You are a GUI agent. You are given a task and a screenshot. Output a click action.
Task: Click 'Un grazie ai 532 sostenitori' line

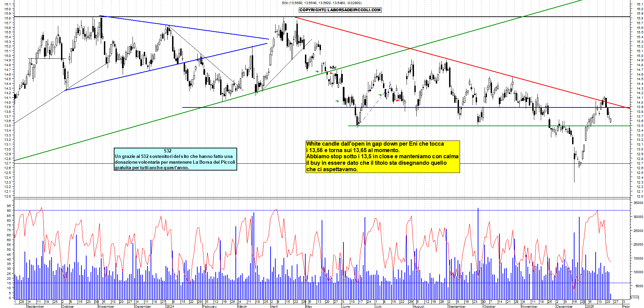pyautogui.click(x=174, y=156)
